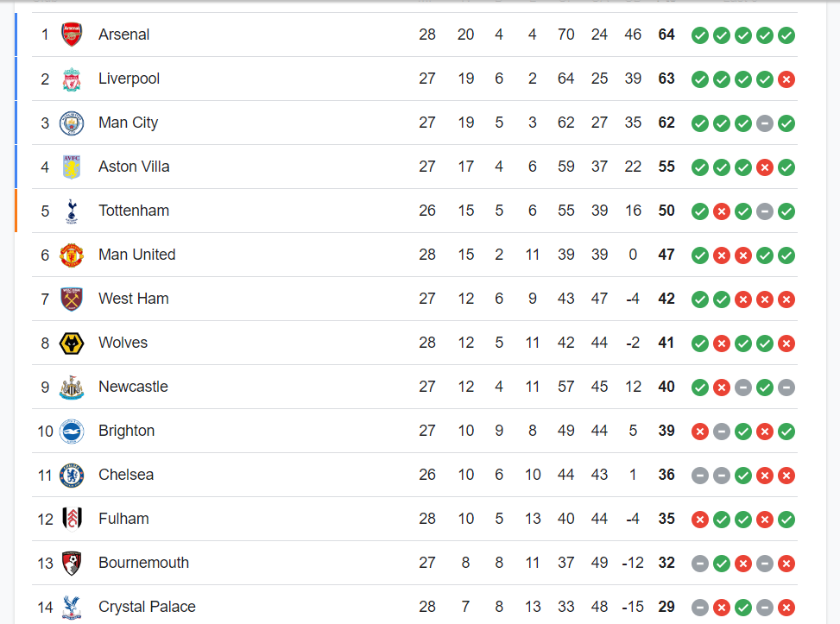The height and width of the screenshot is (624, 840).
Task: Click the Brighton seagull badge
Action: pos(72,431)
